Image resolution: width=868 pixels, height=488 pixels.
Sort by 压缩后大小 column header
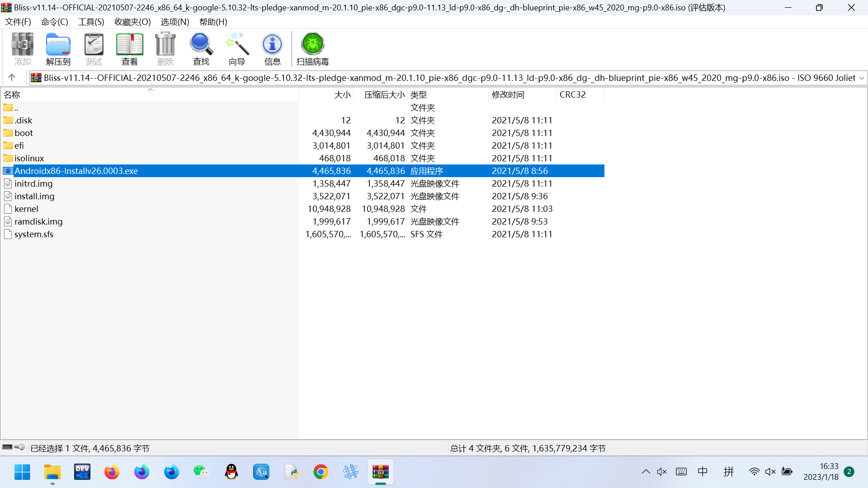[x=380, y=94]
